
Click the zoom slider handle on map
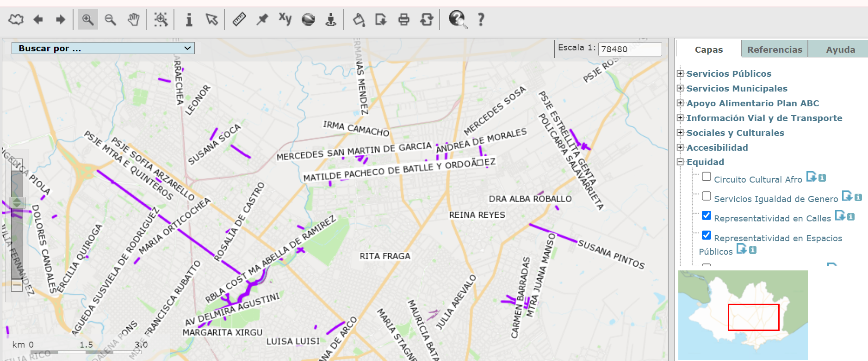17,202
